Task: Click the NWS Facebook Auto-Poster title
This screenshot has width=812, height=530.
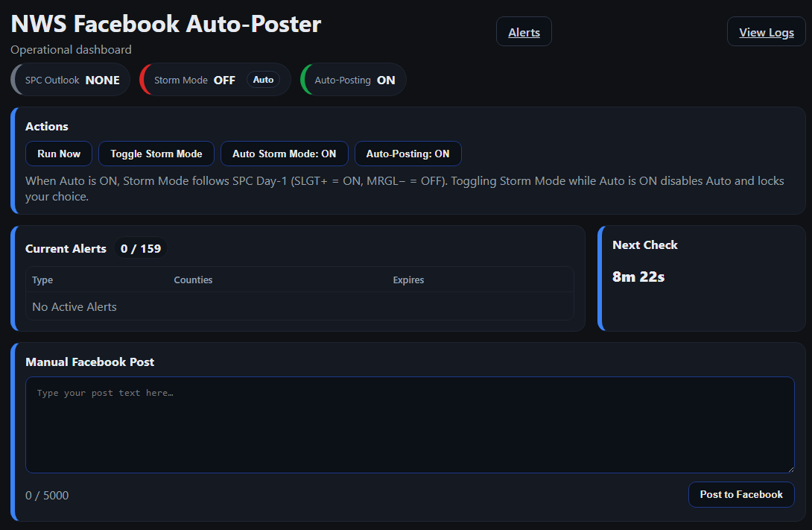Action: click(166, 24)
